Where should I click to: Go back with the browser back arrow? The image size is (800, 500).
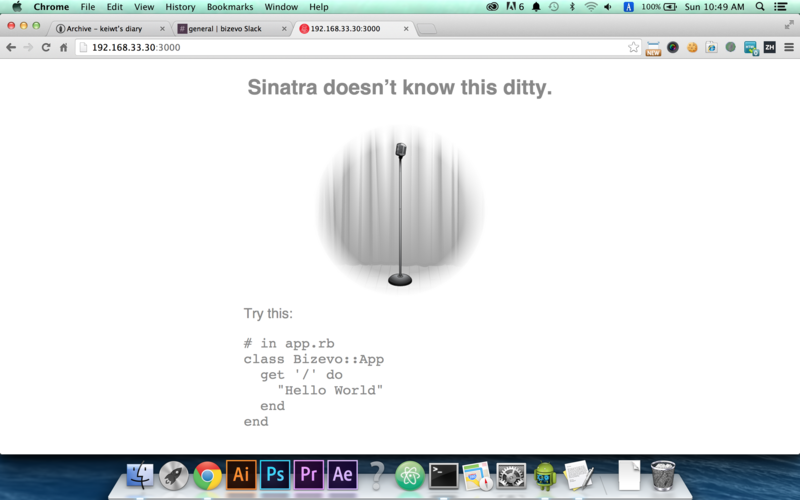click(11, 47)
